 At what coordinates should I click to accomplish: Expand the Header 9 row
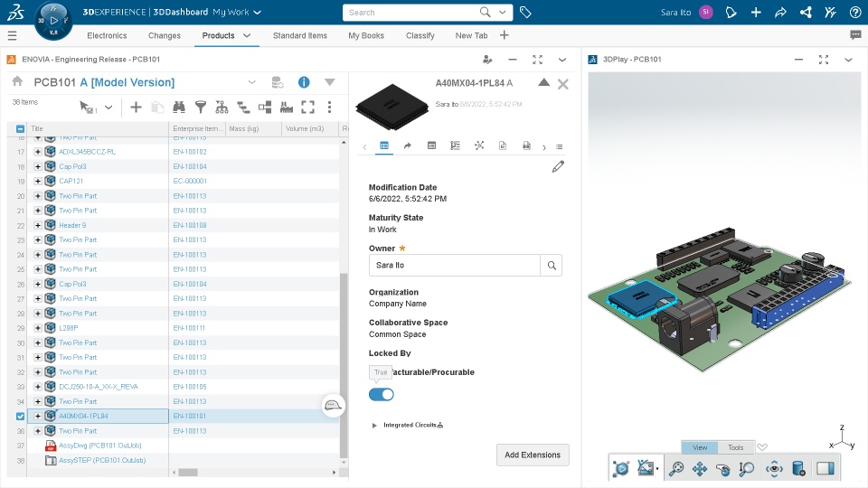pyautogui.click(x=38, y=225)
